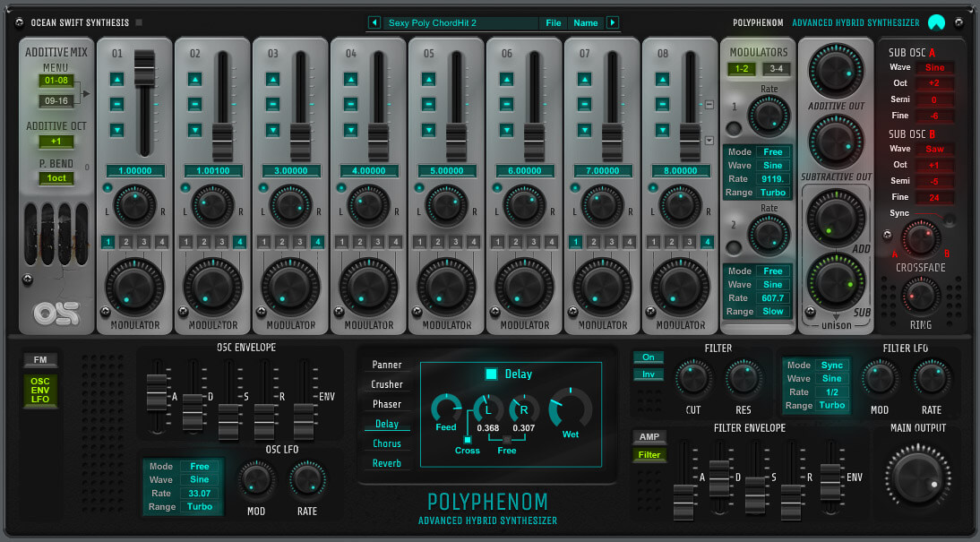Click oscillator 01 down arrow button

(x=116, y=130)
